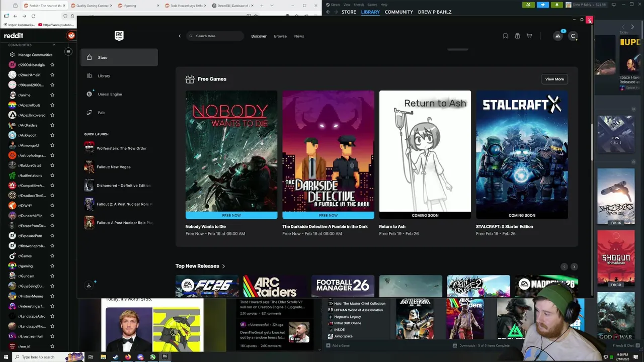Click View More for Free Games
Screen dimensions: 644x362
coord(554,79)
